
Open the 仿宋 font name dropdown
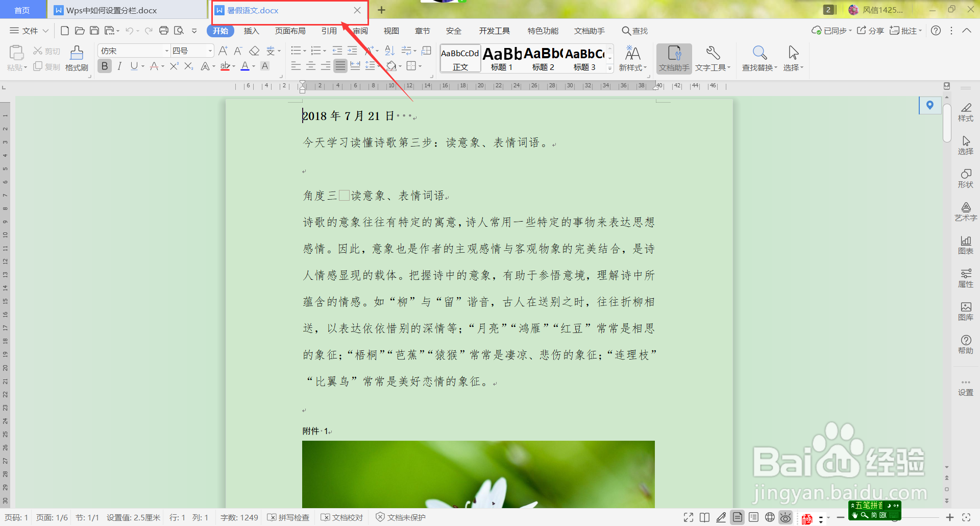[166, 50]
